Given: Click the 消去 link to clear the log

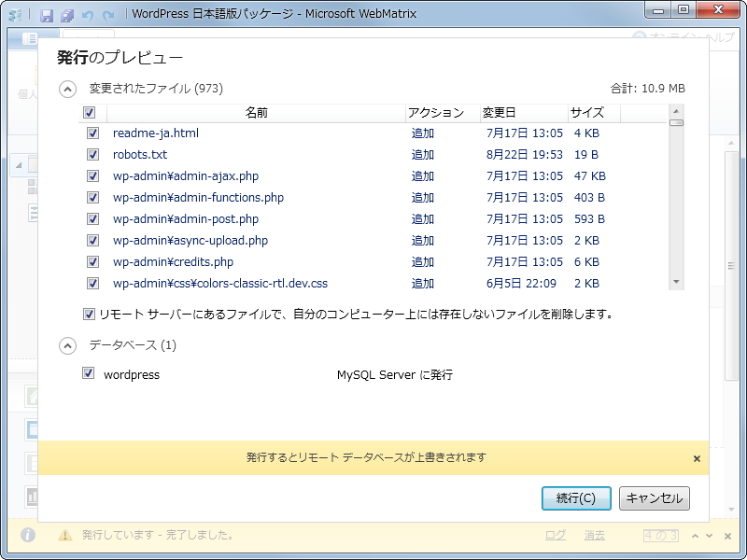Looking at the screenshot, I should pos(597,535).
